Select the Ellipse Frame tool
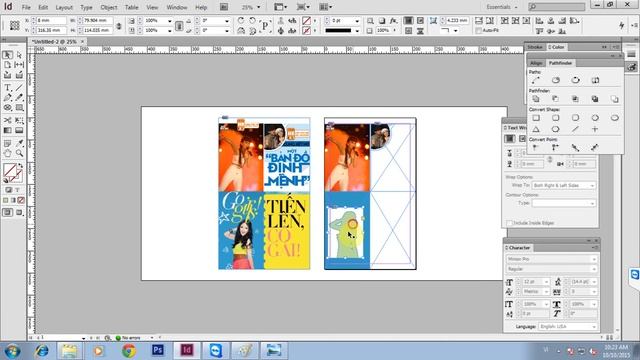 click(7, 108)
